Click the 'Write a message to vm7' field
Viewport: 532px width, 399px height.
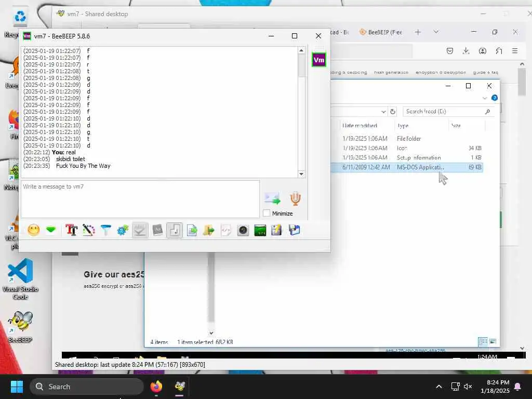pos(140,199)
